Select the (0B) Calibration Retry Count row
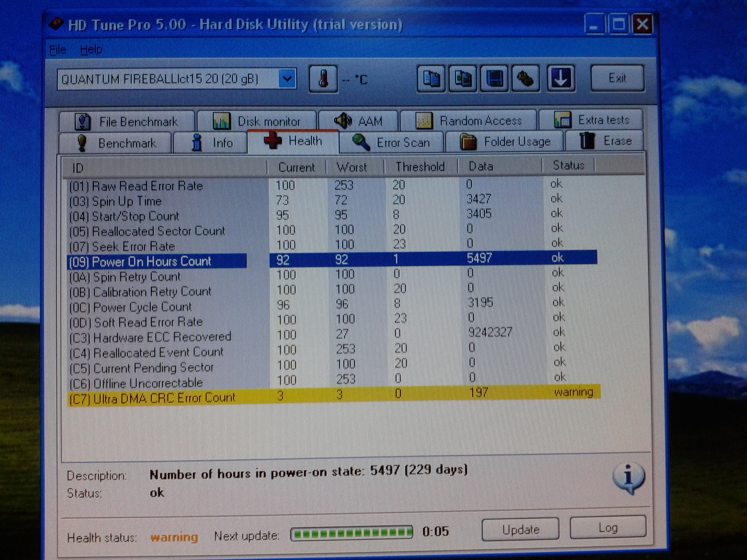This screenshot has width=747, height=560. (332, 290)
